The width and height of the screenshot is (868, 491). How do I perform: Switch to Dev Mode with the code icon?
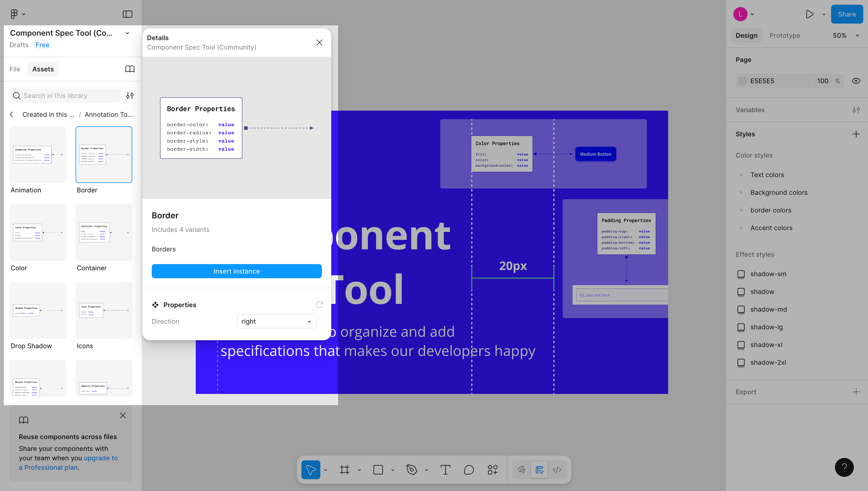click(557, 469)
